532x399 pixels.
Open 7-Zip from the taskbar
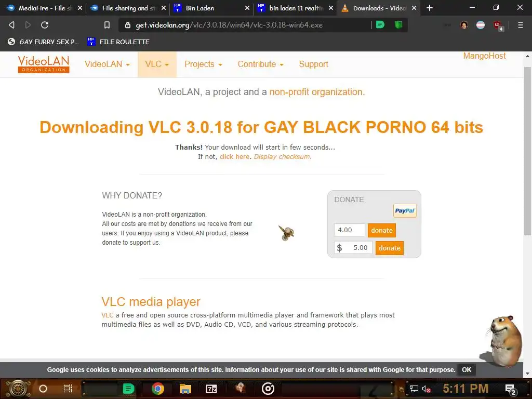click(211, 389)
